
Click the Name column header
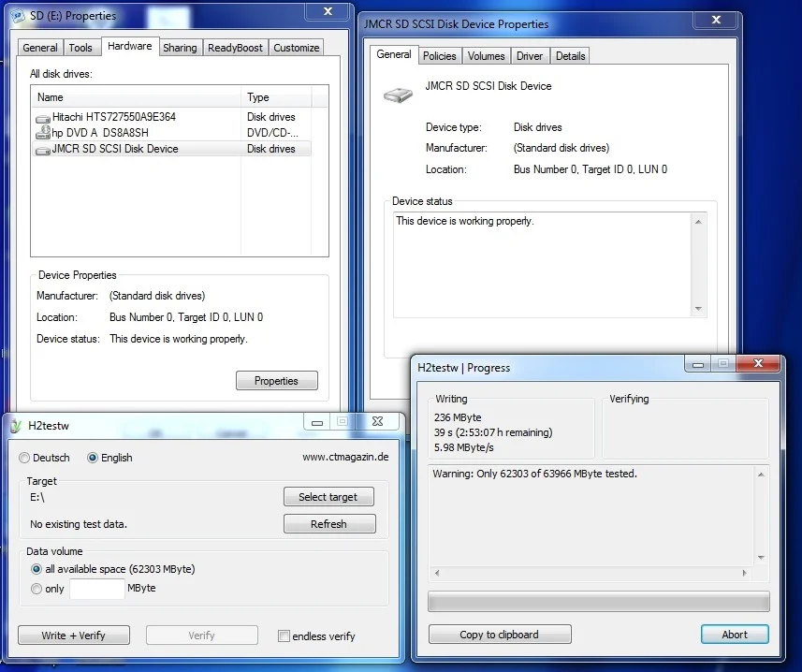(51, 97)
